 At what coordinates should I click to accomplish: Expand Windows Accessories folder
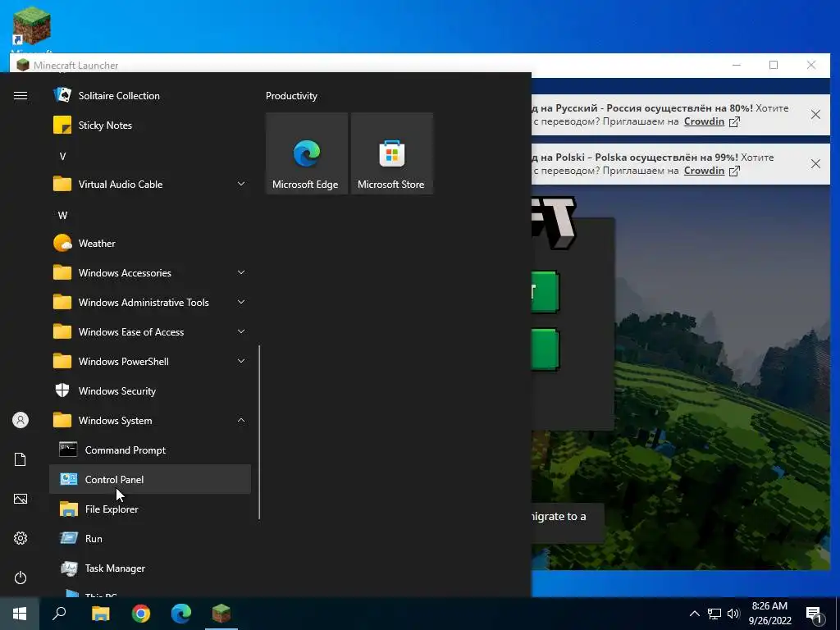coord(150,272)
